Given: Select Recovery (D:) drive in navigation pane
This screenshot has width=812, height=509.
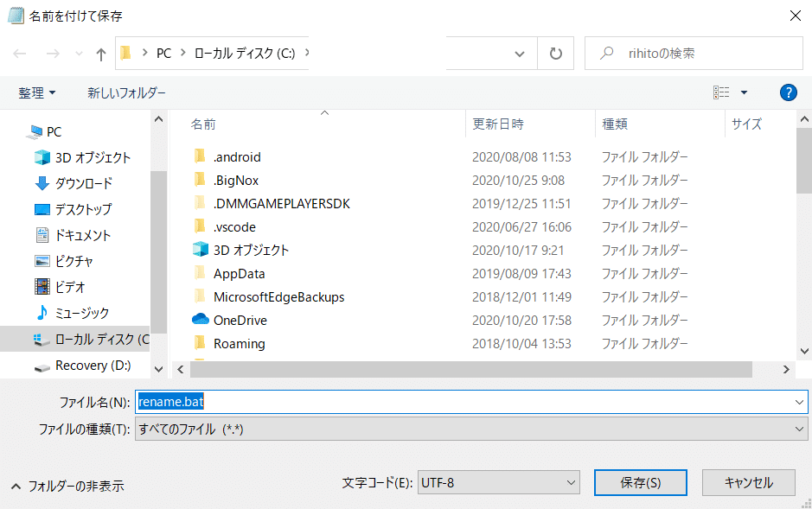Looking at the screenshot, I should tap(82, 366).
